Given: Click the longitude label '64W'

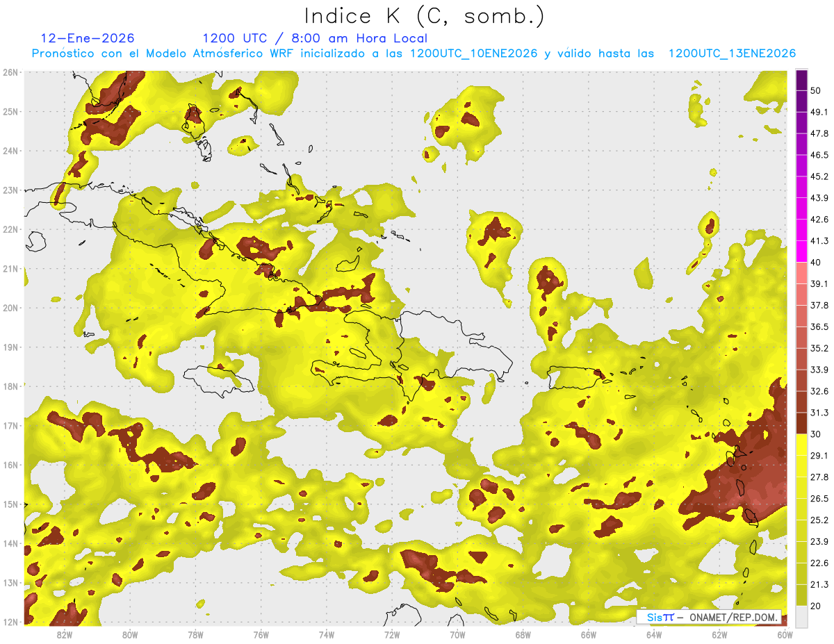Looking at the screenshot, I should 654,634.
